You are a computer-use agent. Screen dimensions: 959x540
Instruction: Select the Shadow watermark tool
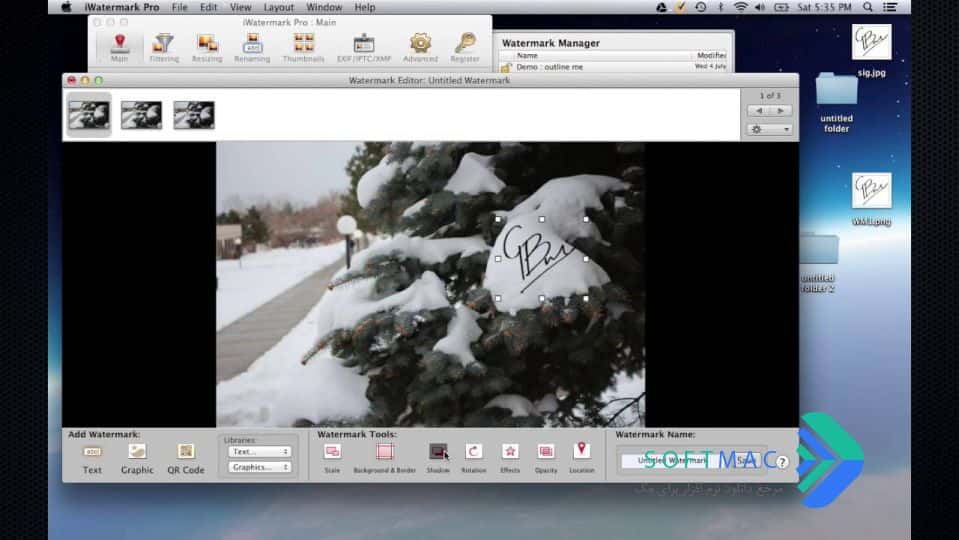(438, 458)
